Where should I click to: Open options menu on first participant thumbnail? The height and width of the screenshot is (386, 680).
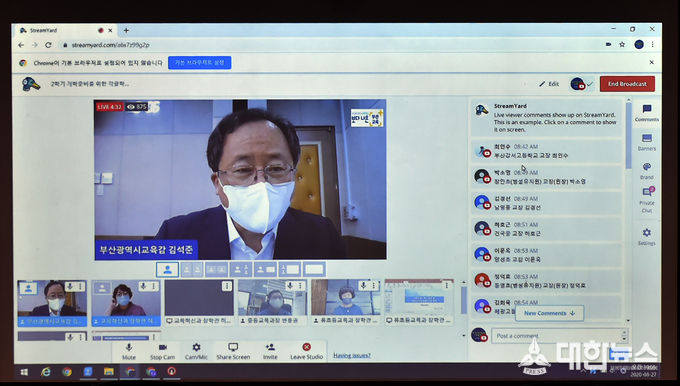[80, 286]
